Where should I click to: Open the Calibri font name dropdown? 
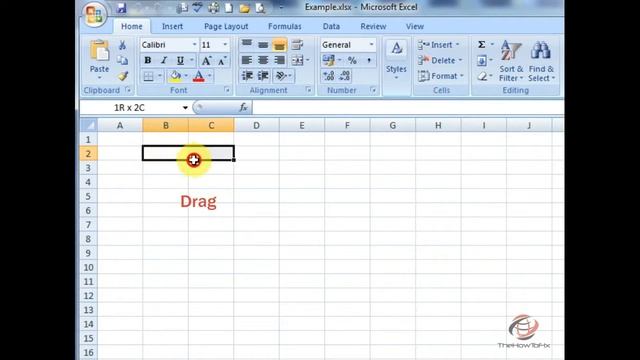pyautogui.click(x=194, y=44)
